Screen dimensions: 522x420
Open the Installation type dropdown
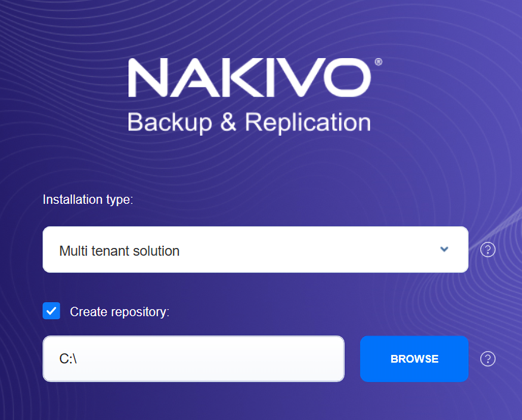pyautogui.click(x=255, y=250)
